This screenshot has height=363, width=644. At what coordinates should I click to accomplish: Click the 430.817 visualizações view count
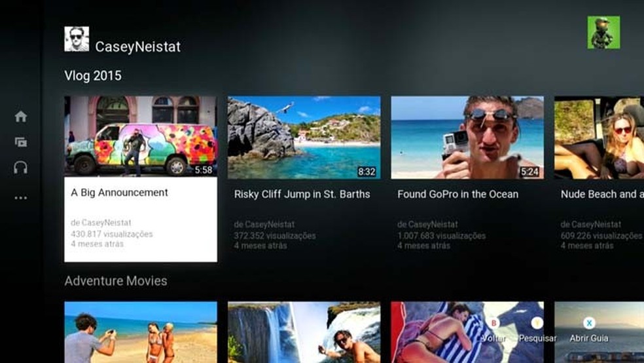(x=112, y=234)
